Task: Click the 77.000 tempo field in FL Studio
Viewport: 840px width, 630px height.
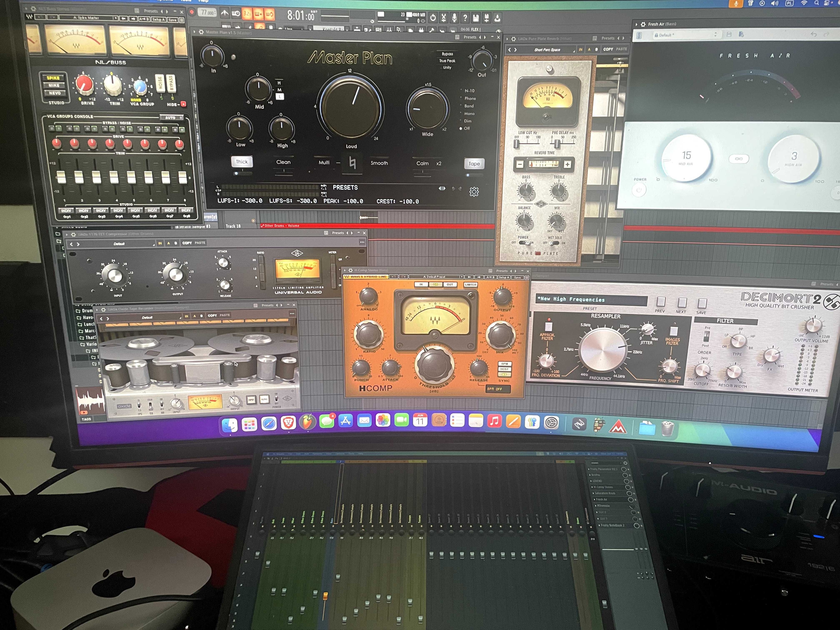Action: coord(207,12)
